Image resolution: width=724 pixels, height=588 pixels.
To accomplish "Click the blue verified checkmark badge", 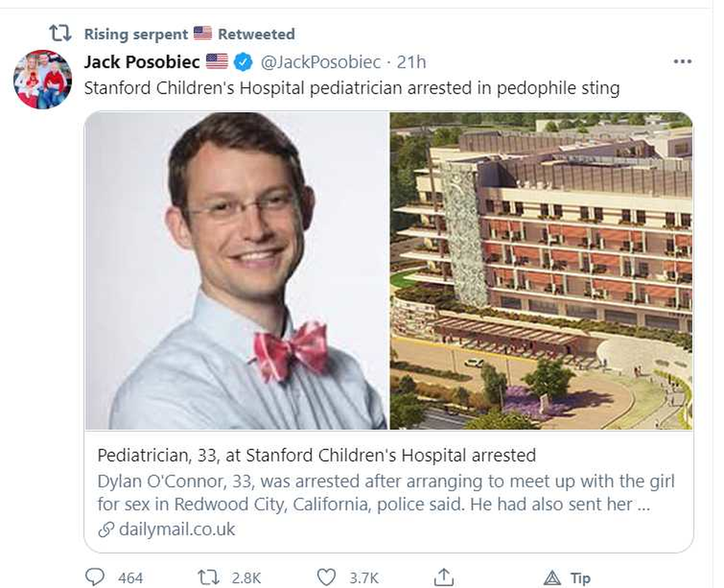I will [x=243, y=62].
